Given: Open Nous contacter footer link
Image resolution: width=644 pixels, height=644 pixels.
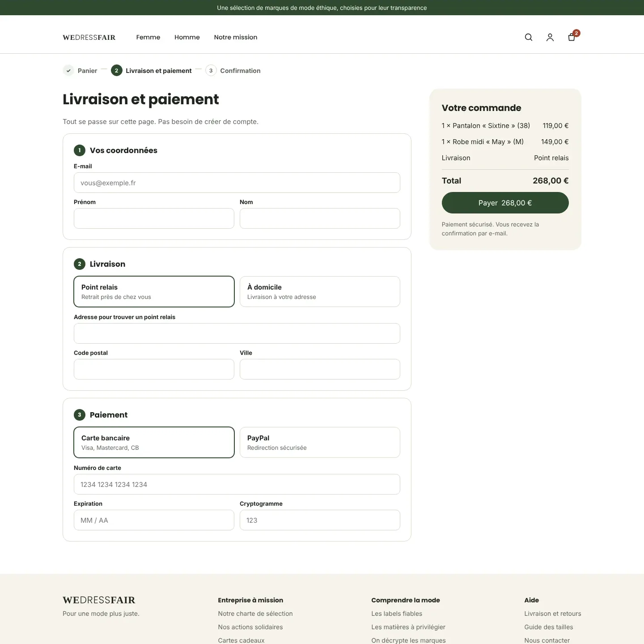Looking at the screenshot, I should pos(547,640).
